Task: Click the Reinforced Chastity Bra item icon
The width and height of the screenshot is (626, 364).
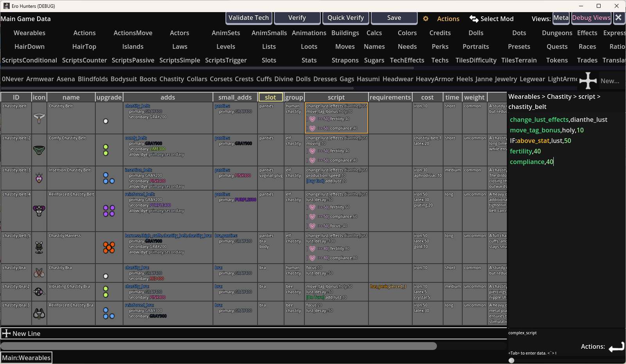Action: click(x=39, y=314)
